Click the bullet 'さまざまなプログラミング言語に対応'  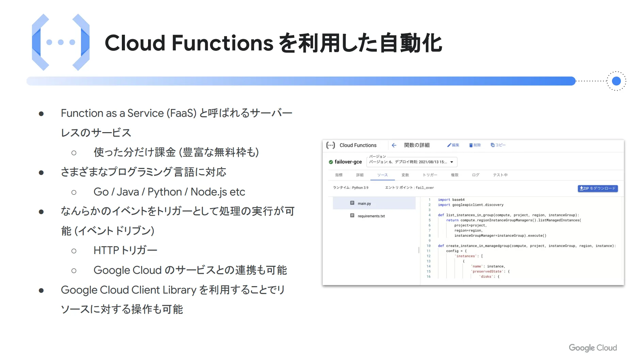coord(143,172)
